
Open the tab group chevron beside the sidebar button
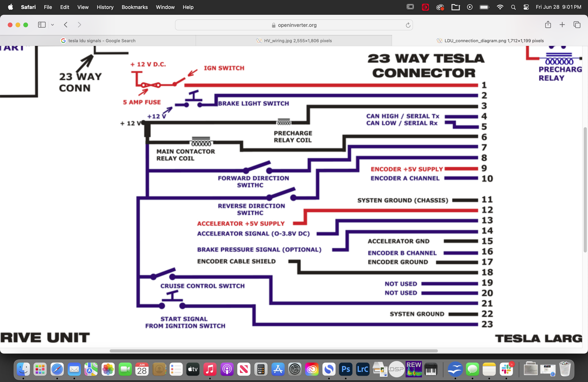coord(52,25)
